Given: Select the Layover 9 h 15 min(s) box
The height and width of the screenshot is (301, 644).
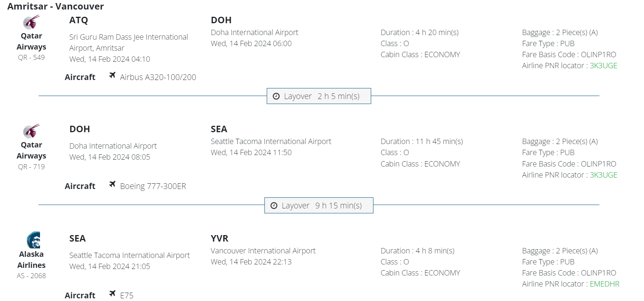Looking at the screenshot, I should click(x=319, y=205).
